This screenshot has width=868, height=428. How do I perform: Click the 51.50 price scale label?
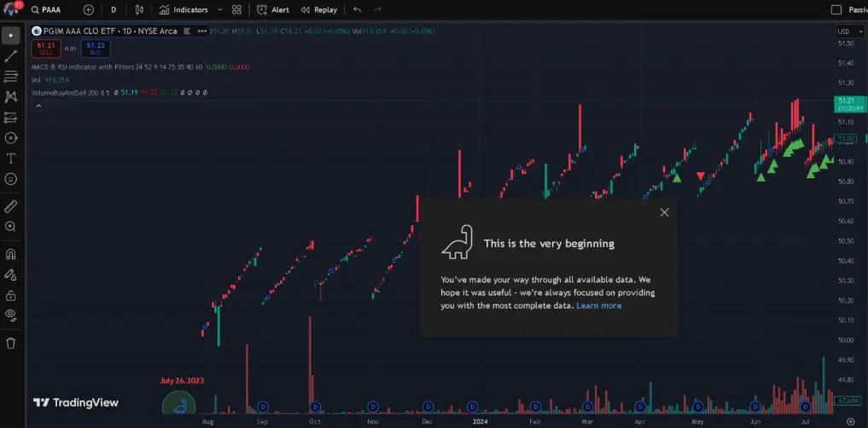click(x=845, y=43)
